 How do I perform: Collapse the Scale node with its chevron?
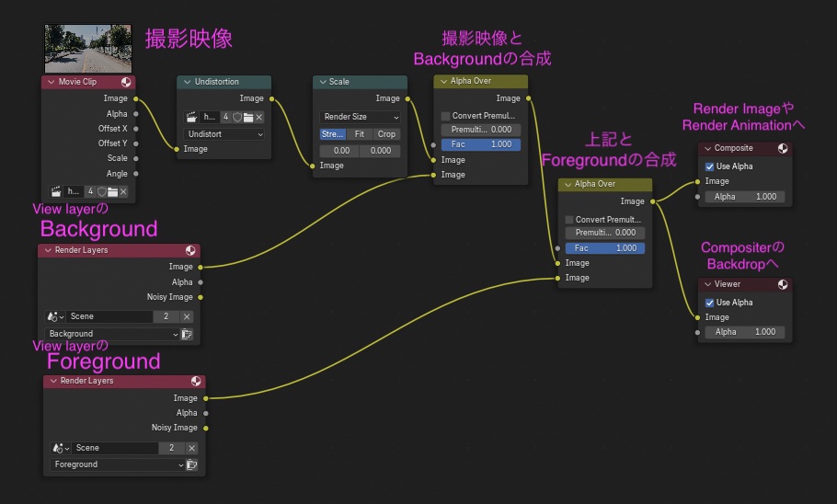coord(323,82)
